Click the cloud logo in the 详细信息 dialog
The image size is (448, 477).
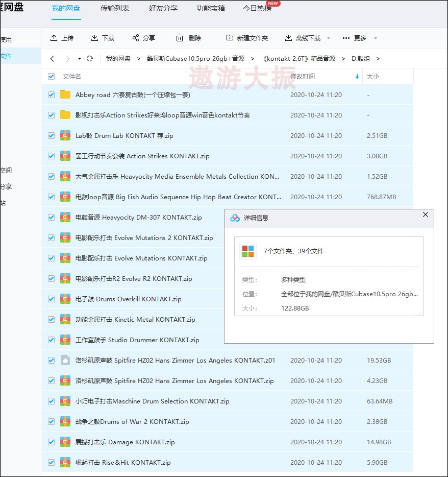[x=235, y=218]
